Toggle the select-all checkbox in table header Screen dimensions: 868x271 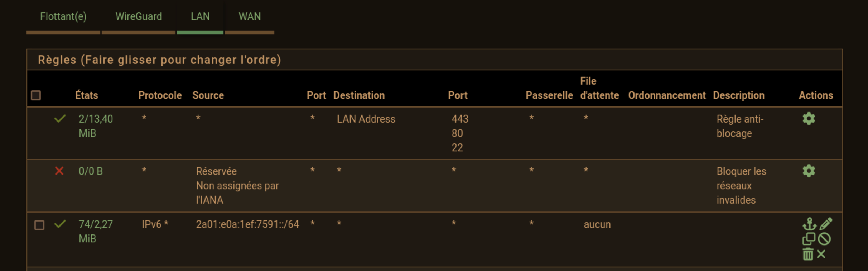[x=36, y=95]
